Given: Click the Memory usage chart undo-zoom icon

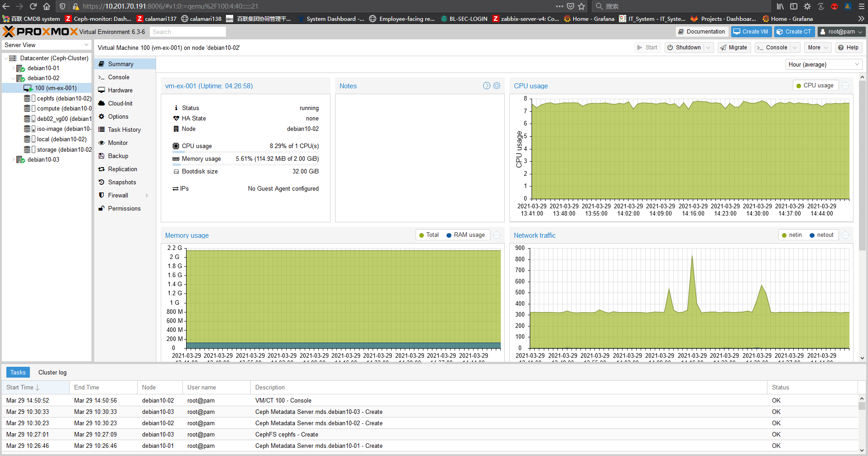Looking at the screenshot, I should click(497, 235).
